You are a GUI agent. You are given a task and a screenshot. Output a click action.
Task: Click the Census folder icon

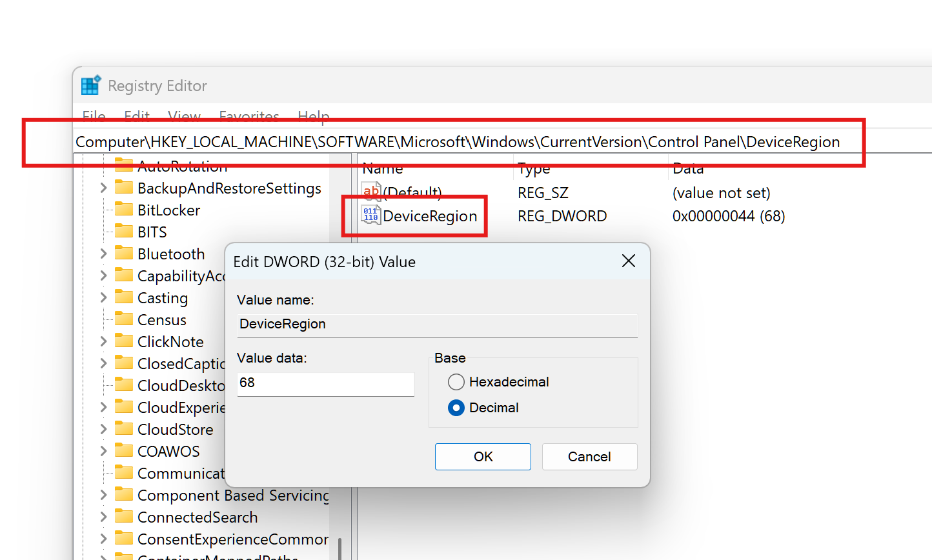point(123,319)
